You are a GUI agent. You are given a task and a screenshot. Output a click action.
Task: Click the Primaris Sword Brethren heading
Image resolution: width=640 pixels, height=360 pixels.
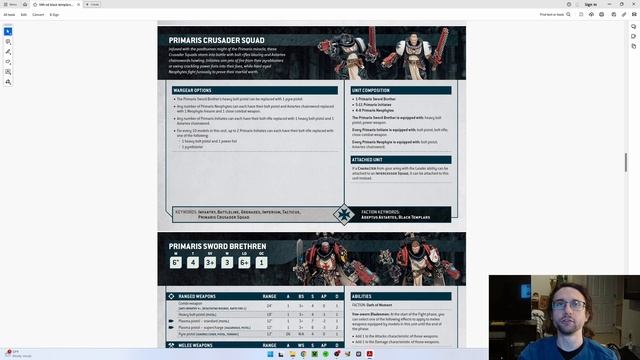(x=217, y=247)
